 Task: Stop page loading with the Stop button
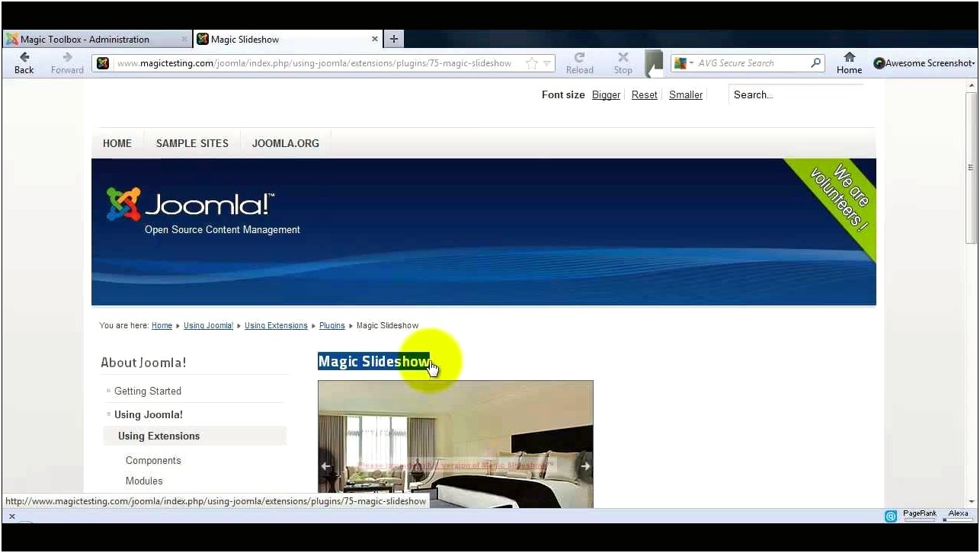pos(623,63)
